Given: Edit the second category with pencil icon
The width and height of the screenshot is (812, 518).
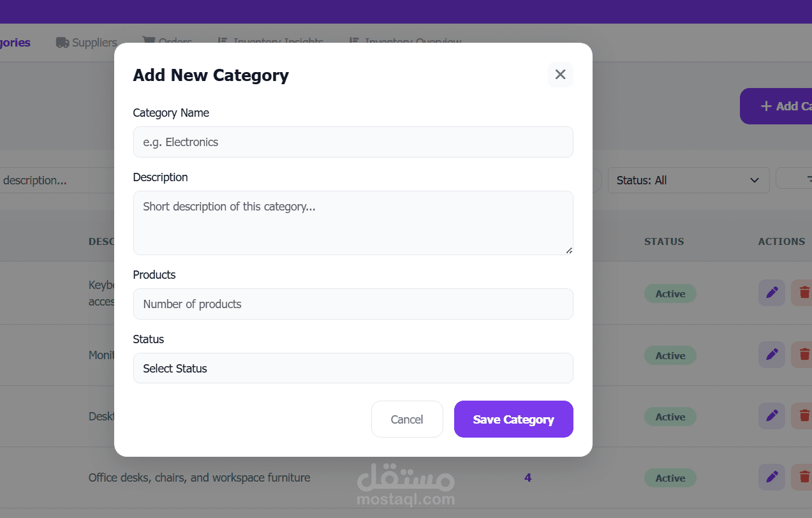Looking at the screenshot, I should pyautogui.click(x=772, y=355).
